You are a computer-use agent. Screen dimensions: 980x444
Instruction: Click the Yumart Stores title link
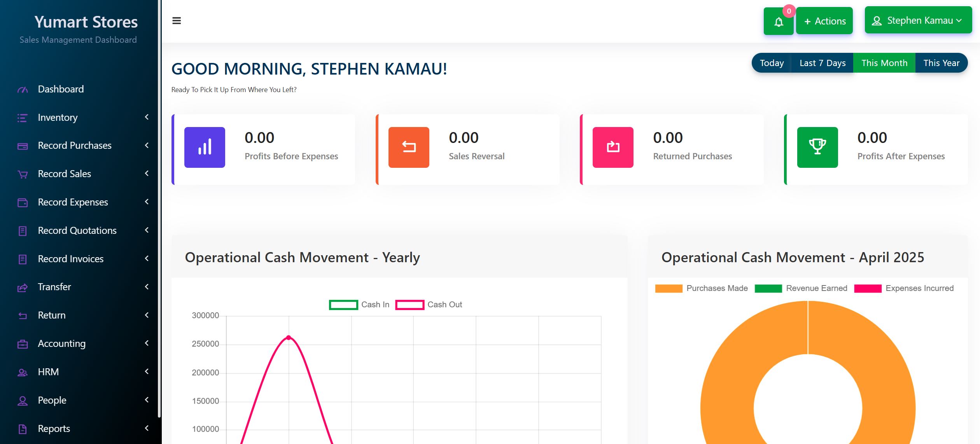pyautogui.click(x=86, y=22)
